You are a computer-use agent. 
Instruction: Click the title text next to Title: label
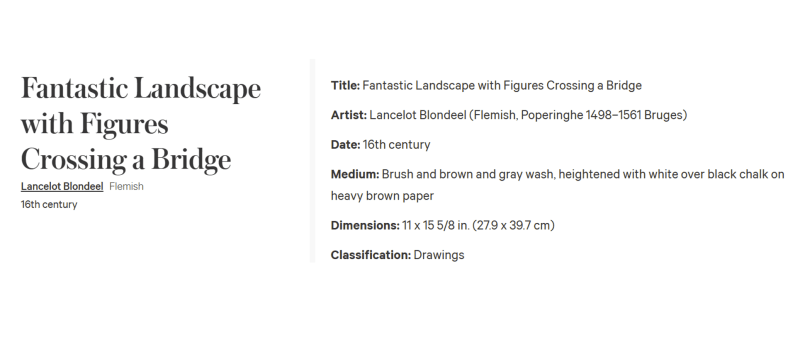502,86
